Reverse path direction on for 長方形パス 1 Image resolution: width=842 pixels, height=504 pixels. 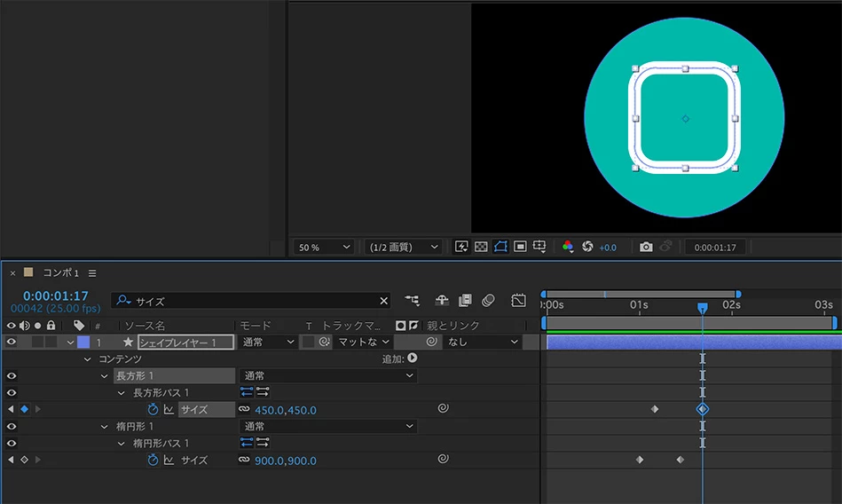tap(247, 391)
